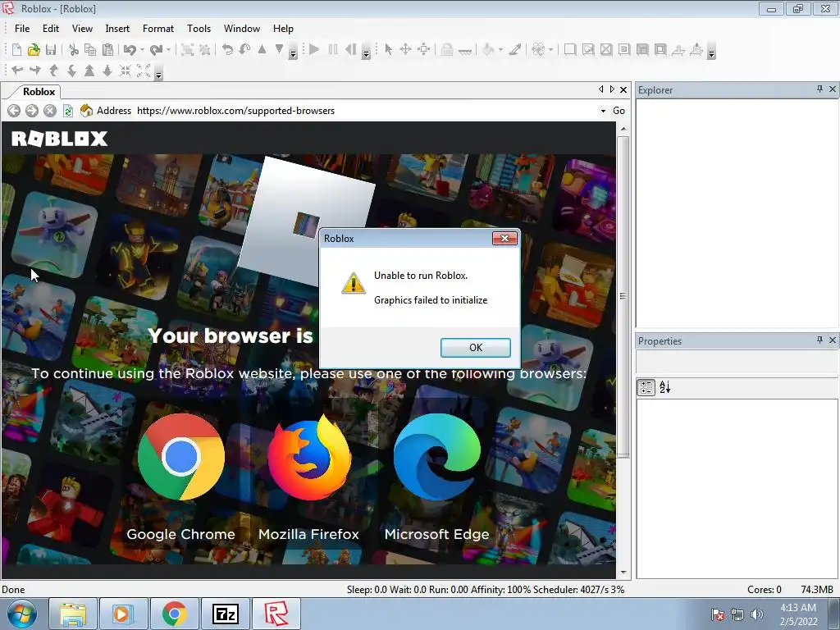Open the Tools menu
This screenshot has height=630, width=840.
coord(199,29)
